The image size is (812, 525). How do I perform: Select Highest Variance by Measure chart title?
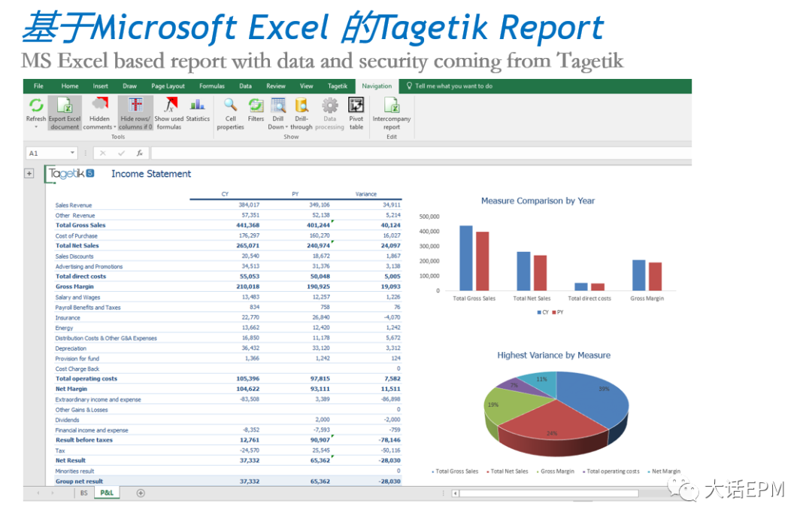(x=553, y=355)
